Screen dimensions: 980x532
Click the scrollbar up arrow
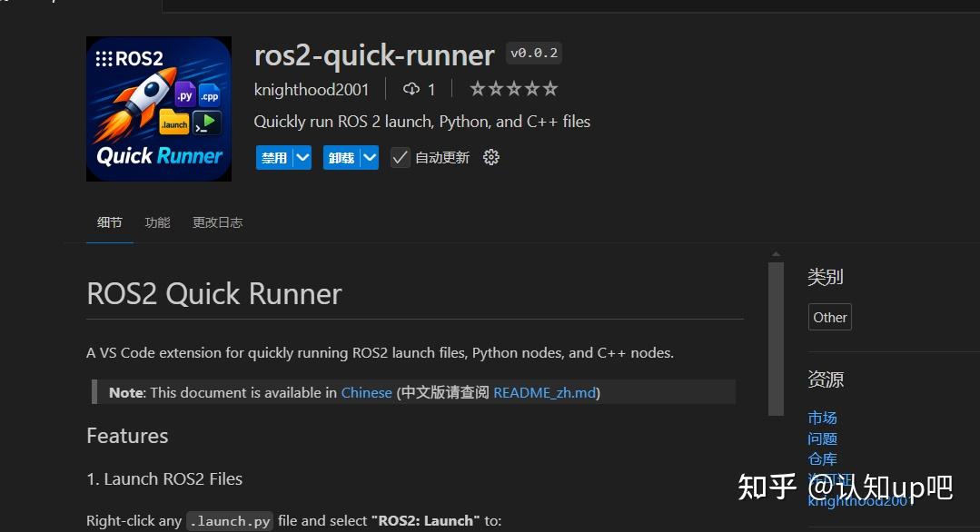coord(776,254)
